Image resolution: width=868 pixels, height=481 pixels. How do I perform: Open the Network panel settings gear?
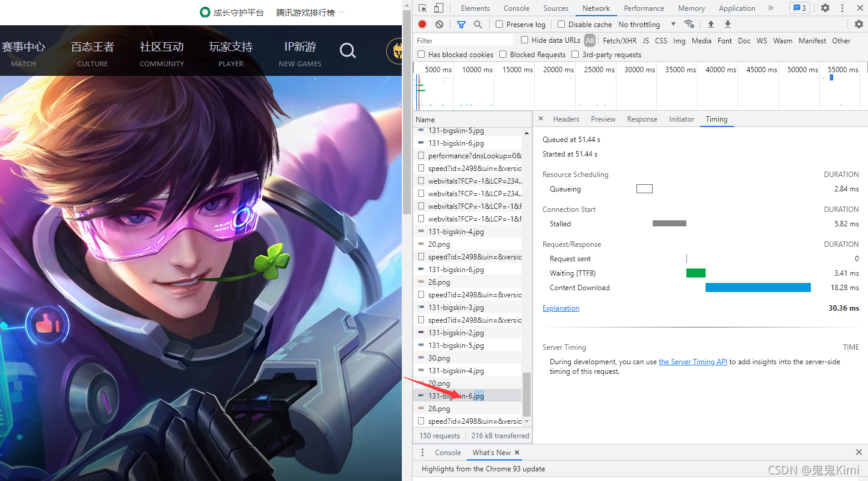[859, 24]
